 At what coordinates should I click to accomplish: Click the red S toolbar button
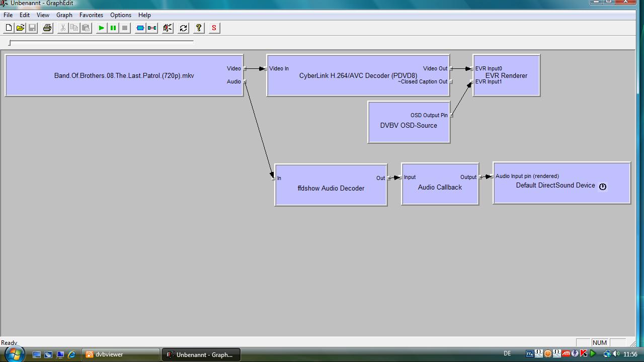point(214,28)
